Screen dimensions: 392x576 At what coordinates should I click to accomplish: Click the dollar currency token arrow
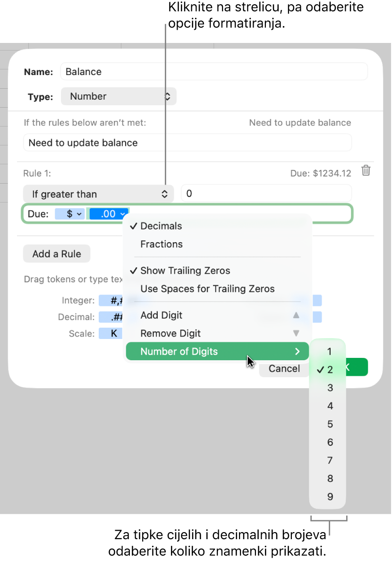pyautogui.click(x=79, y=214)
